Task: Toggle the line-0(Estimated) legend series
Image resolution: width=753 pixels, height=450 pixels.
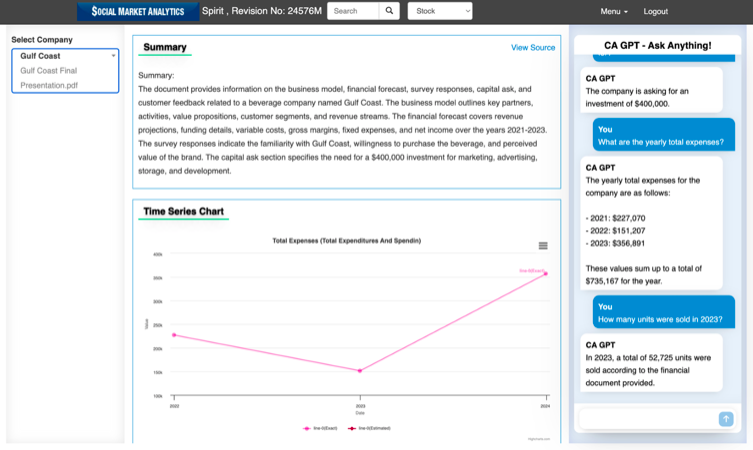Action: (x=370, y=428)
